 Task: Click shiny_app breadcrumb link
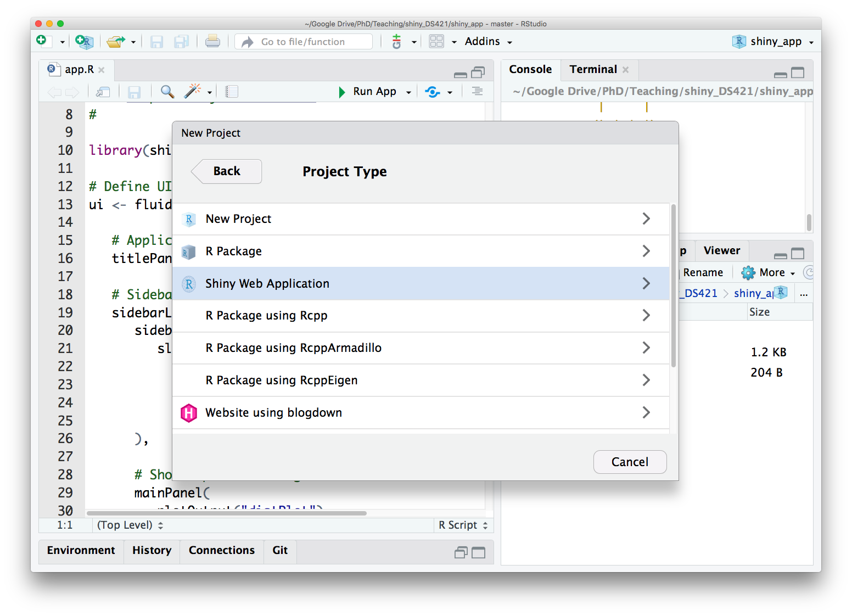pos(754,294)
